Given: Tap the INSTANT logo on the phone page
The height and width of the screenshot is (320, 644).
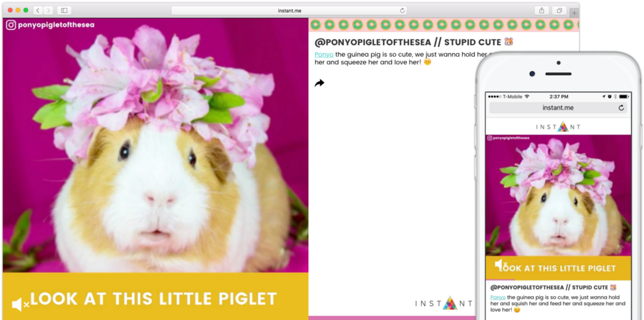Looking at the screenshot, I should (558, 127).
